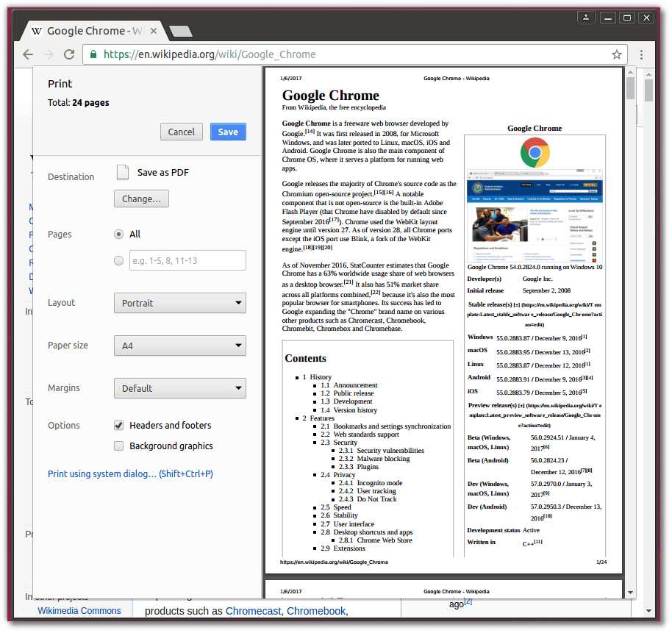Bookmark this page with the star icon
This screenshot has height=633, width=672.
pos(616,54)
